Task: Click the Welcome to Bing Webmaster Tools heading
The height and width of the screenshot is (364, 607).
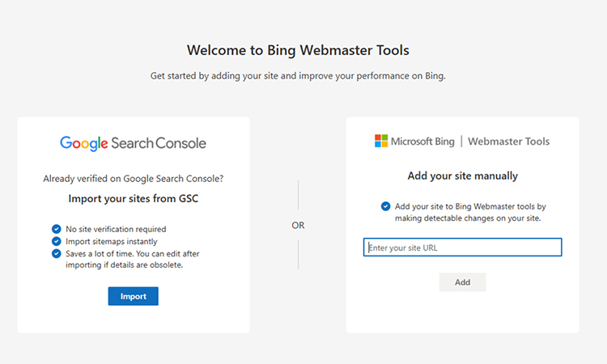Action: pyautogui.click(x=298, y=50)
